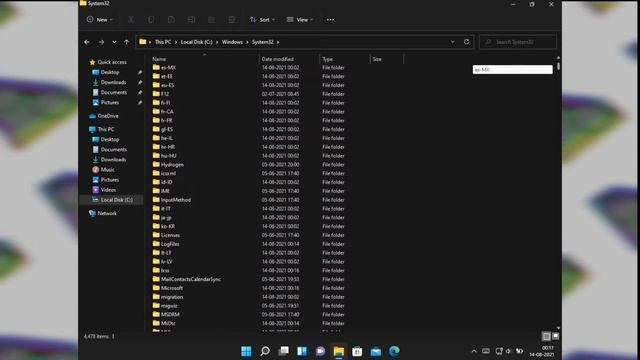The height and width of the screenshot is (360, 640).
Task: Click the Local Disk (C:) breadcrumb
Action: [x=196, y=42]
